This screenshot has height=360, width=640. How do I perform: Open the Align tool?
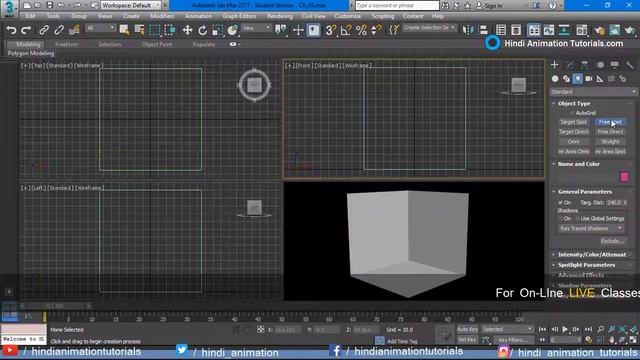(483, 30)
